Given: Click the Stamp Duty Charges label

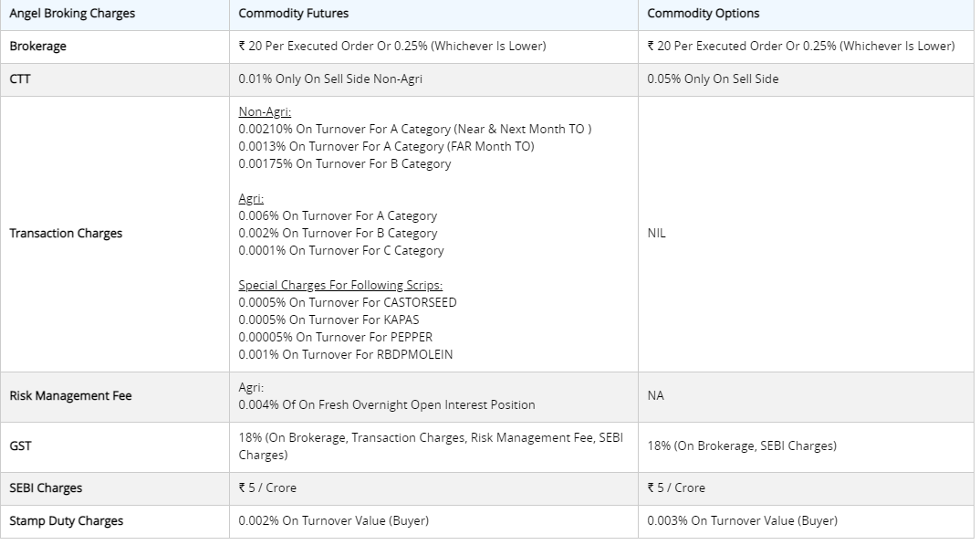Looking at the screenshot, I should [67, 520].
